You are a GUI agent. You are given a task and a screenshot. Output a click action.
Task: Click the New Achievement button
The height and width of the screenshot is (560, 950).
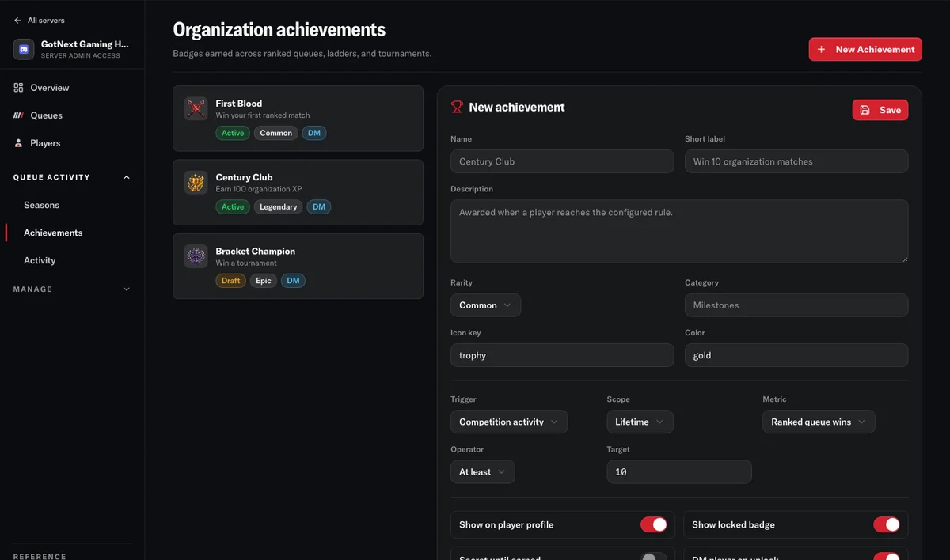tap(865, 49)
